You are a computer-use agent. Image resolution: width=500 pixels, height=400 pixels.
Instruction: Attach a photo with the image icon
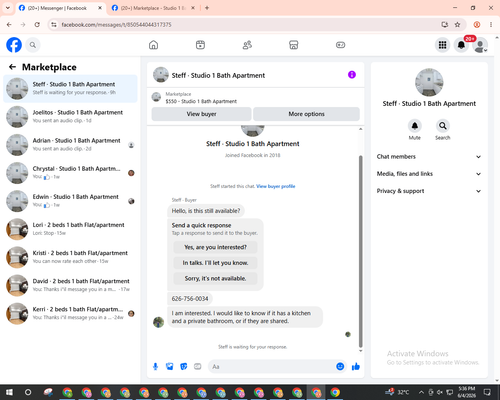tap(170, 367)
